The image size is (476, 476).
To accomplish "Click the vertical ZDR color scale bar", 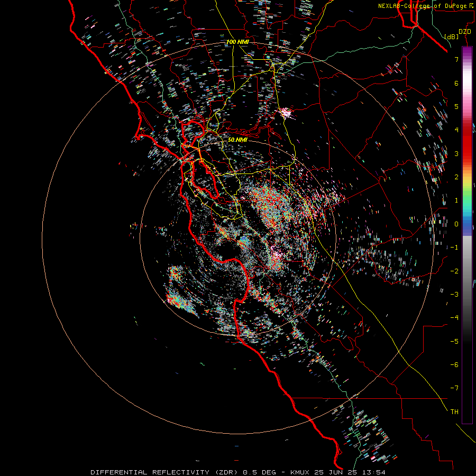I will click(467, 235).
